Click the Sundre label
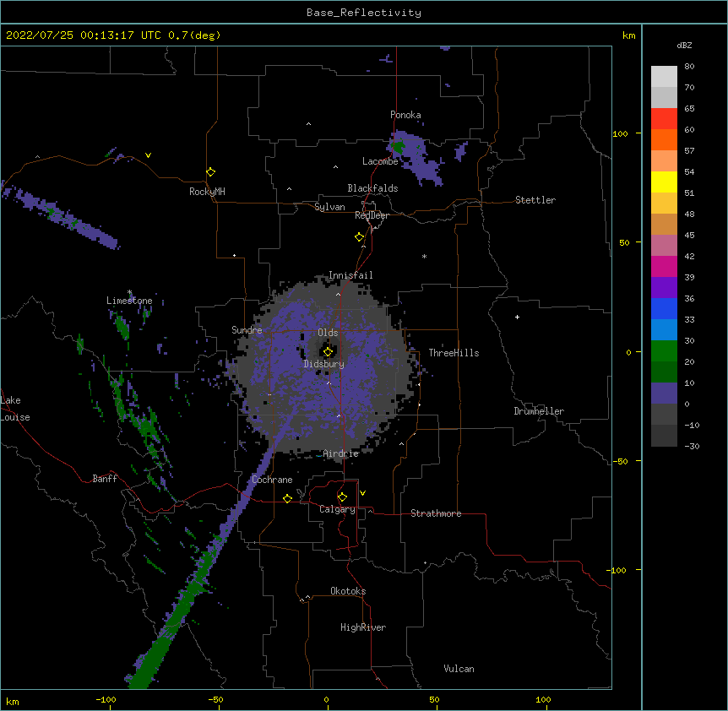Screen dimensions: 728x711 [x=247, y=330]
